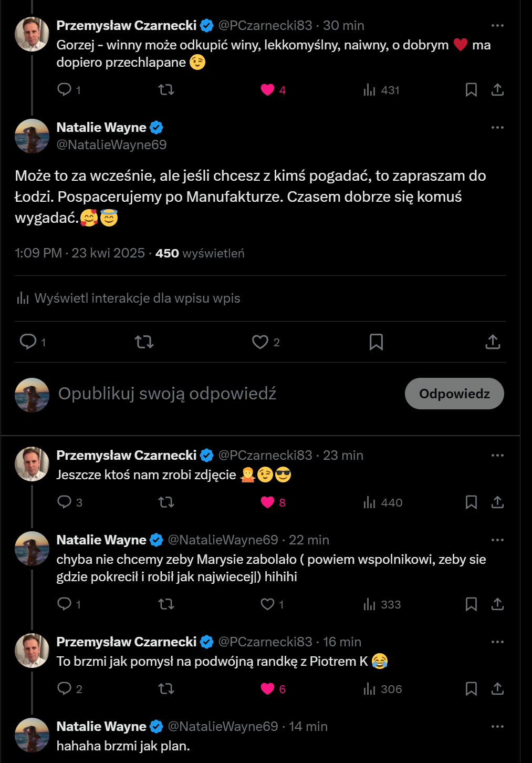The image size is (532, 763).
Task: Bookmark the main Natalie Wayne post
Action: pos(376,342)
